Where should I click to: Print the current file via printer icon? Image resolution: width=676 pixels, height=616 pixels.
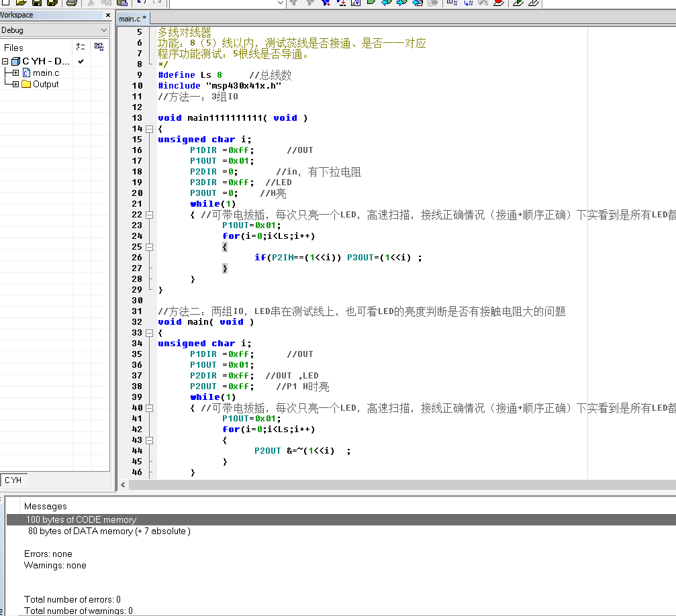pyautogui.click(x=72, y=3)
